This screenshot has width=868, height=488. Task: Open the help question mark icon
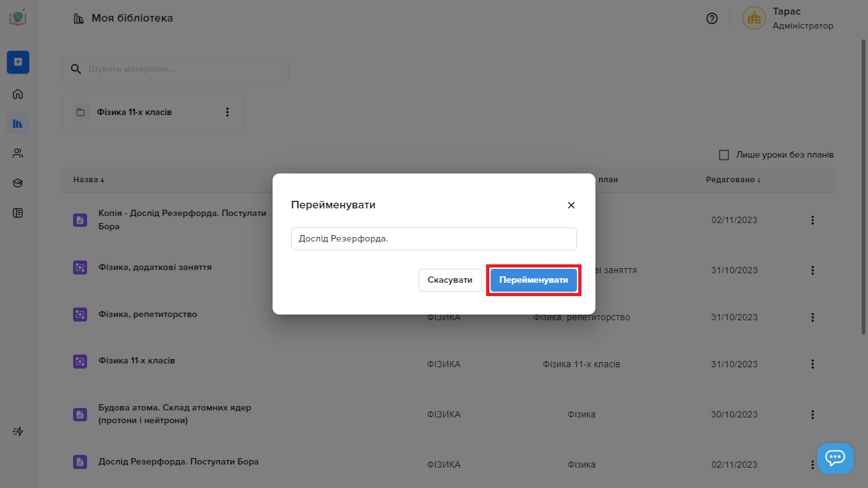click(x=712, y=18)
